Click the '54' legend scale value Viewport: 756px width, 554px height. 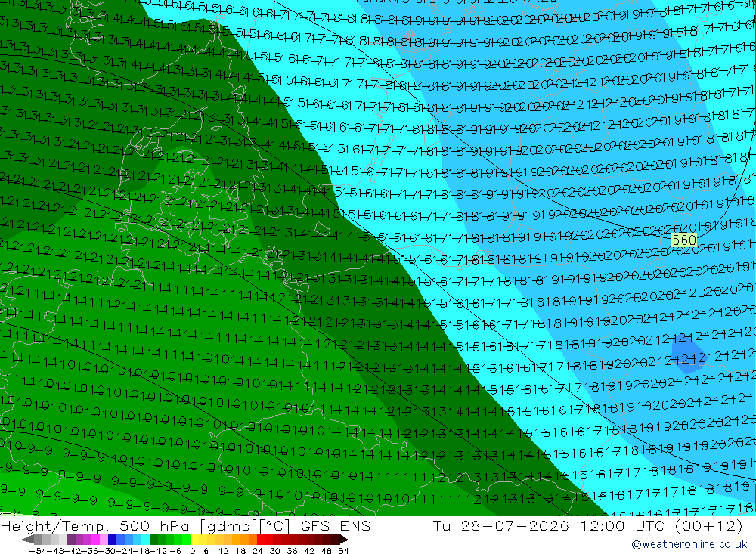pyautogui.click(x=343, y=551)
